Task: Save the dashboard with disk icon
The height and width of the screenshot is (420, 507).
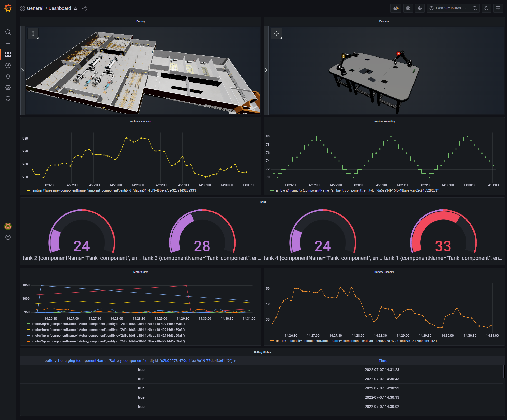Action: (x=408, y=8)
